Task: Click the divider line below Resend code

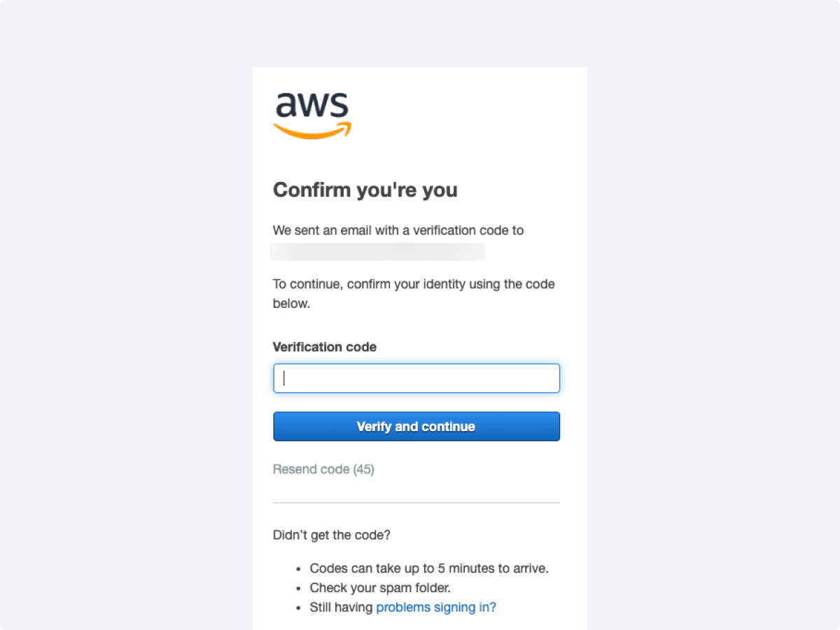Action: tap(416, 501)
